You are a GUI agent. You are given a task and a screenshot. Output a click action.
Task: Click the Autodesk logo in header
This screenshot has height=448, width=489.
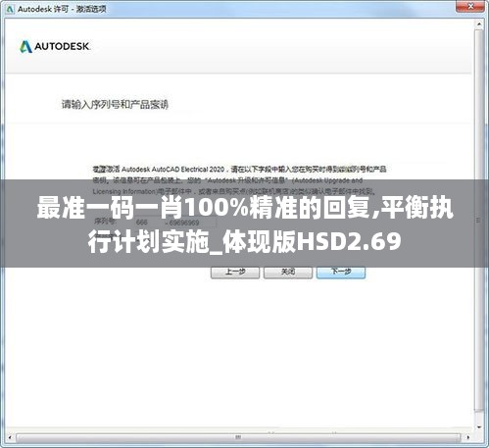[x=54, y=46]
